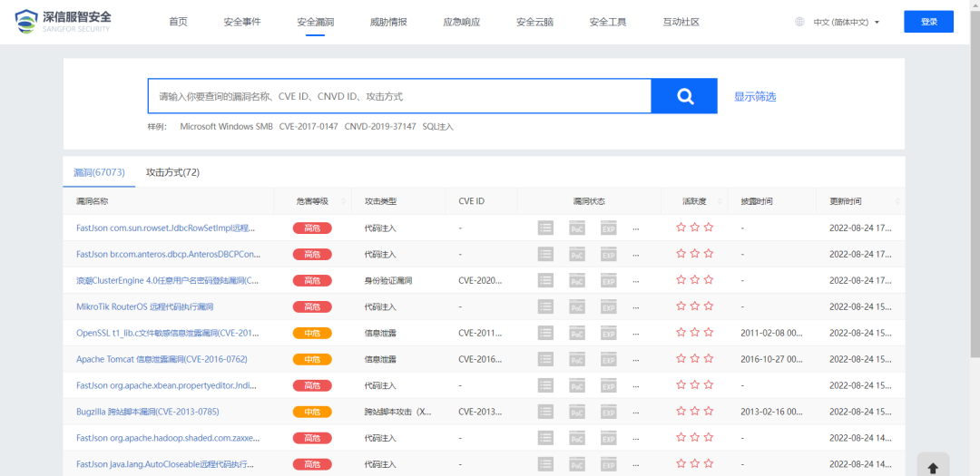Click sample query CNVD-2019-37147
Screen dimensions: 980x476
coord(380,126)
